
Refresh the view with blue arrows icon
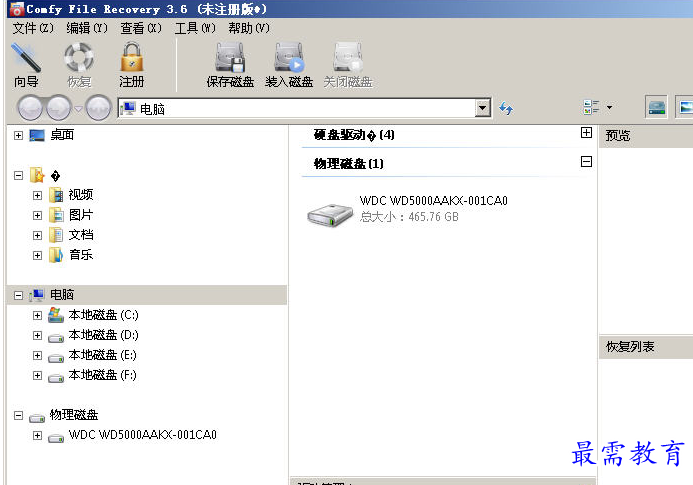pos(506,108)
